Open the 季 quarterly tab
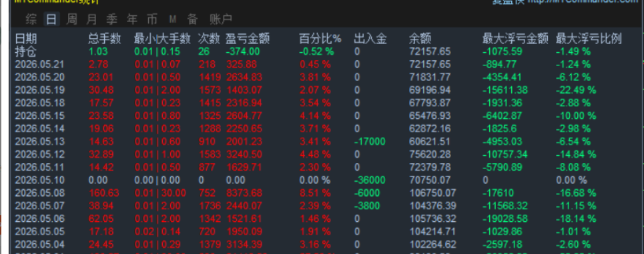The width and height of the screenshot is (644, 254). coord(111,19)
